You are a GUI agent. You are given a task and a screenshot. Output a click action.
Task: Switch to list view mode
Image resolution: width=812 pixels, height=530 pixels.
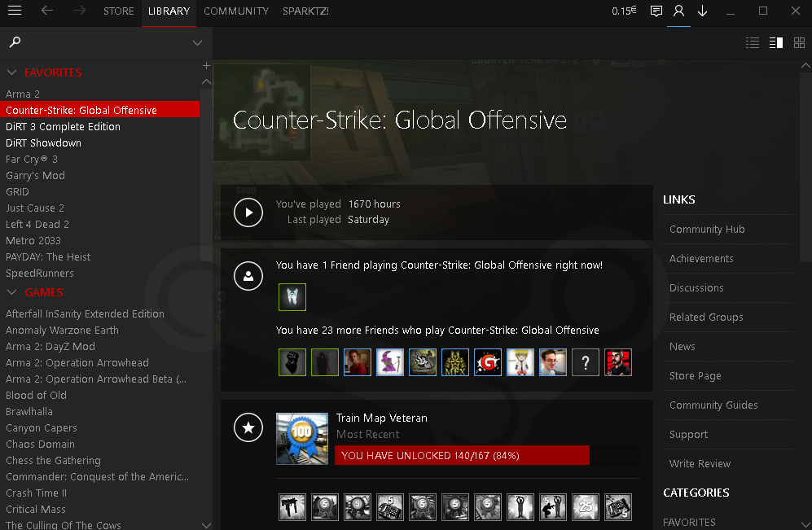[x=753, y=42]
